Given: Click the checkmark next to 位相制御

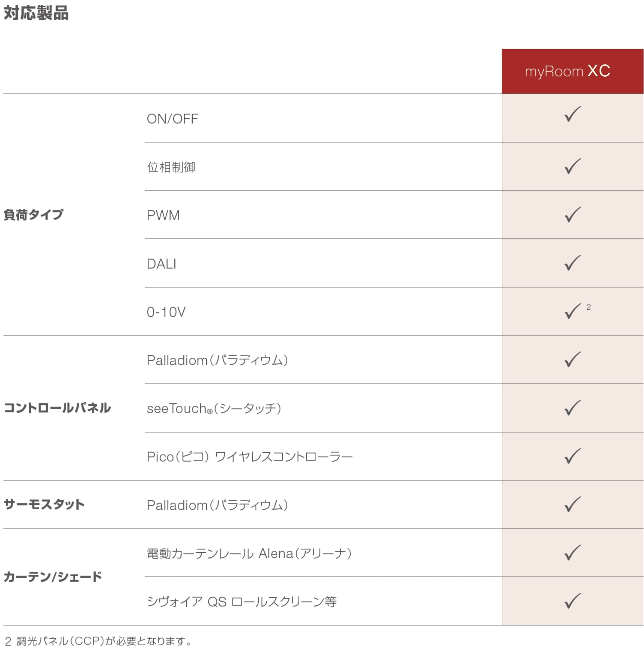Looking at the screenshot, I should (572, 166).
